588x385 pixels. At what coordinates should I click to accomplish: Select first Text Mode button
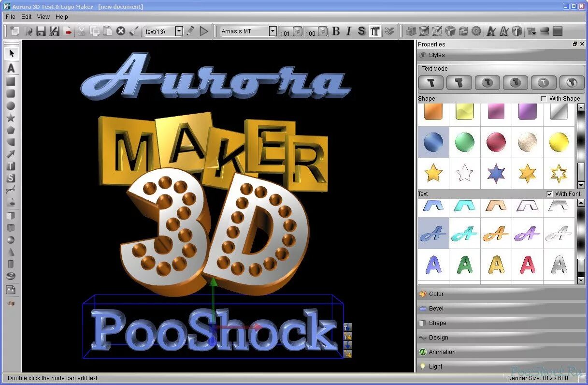pyautogui.click(x=431, y=83)
